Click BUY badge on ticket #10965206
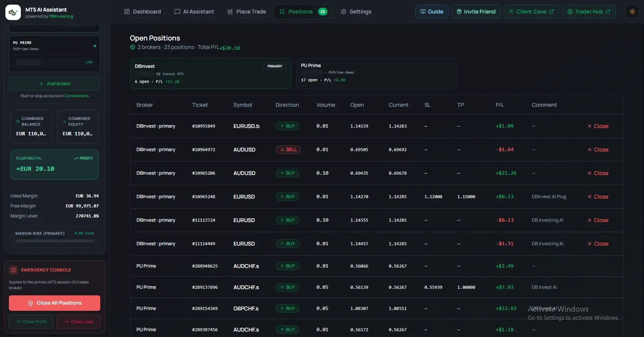Viewport: 644px width, 337px height. point(287,173)
